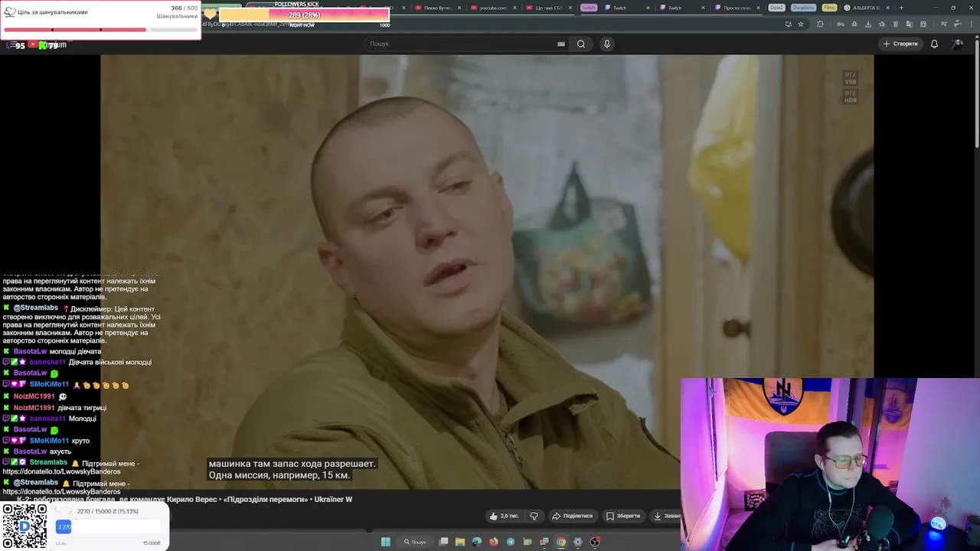The image size is (980, 551).
Task: Open a new browser tab
Action: (x=901, y=8)
